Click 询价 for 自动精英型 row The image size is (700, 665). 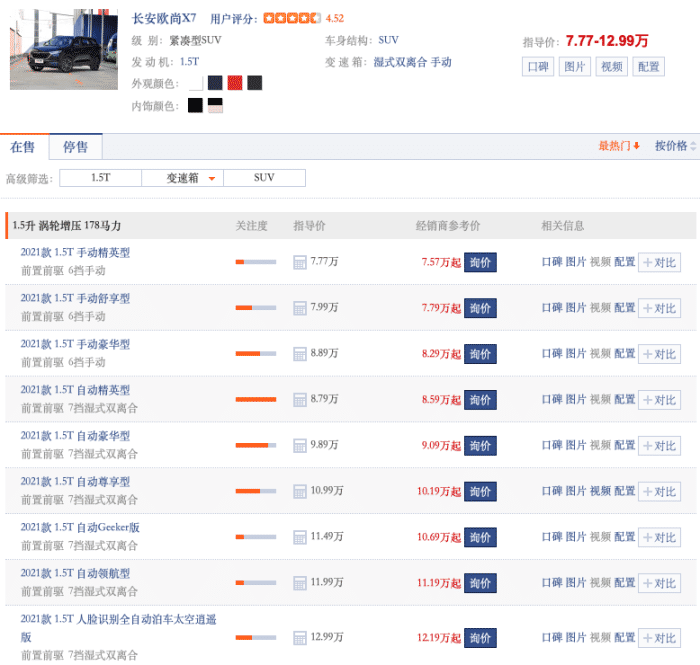pyautogui.click(x=480, y=400)
